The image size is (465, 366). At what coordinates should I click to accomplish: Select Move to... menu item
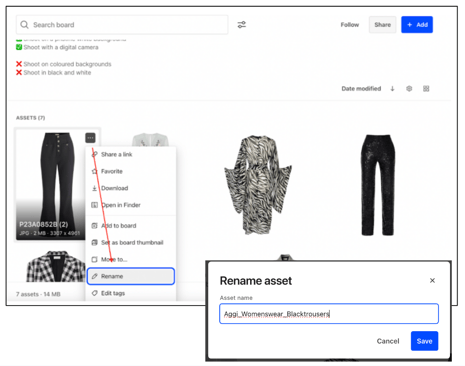pyautogui.click(x=130, y=259)
